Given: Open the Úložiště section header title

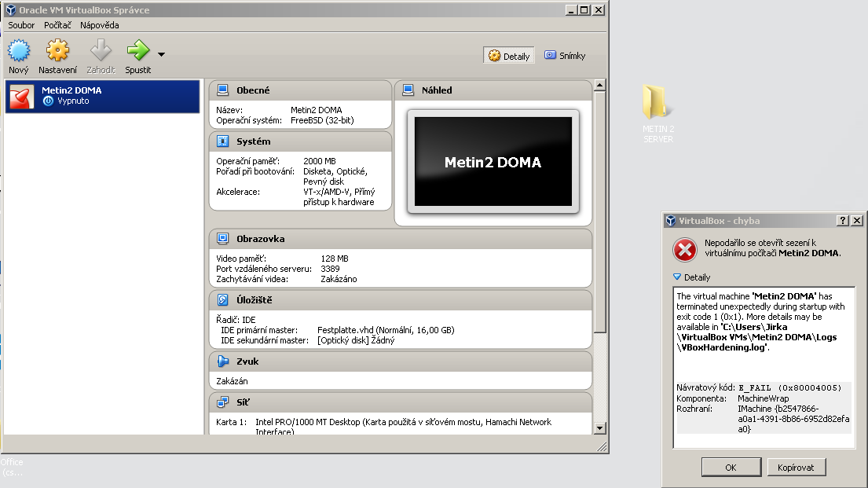Looking at the screenshot, I should click(x=254, y=299).
